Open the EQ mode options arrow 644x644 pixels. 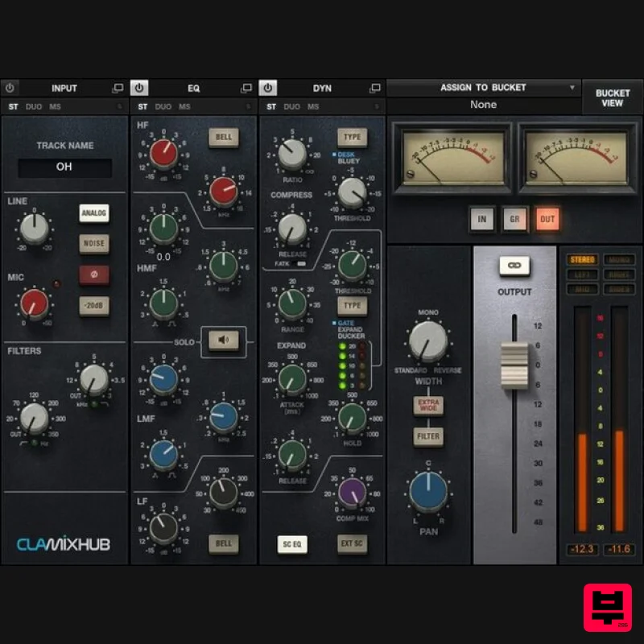click(249, 107)
